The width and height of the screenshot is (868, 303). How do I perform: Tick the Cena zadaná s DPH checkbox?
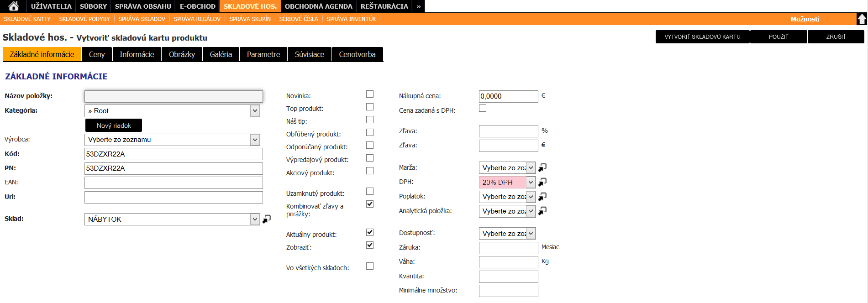483,109
